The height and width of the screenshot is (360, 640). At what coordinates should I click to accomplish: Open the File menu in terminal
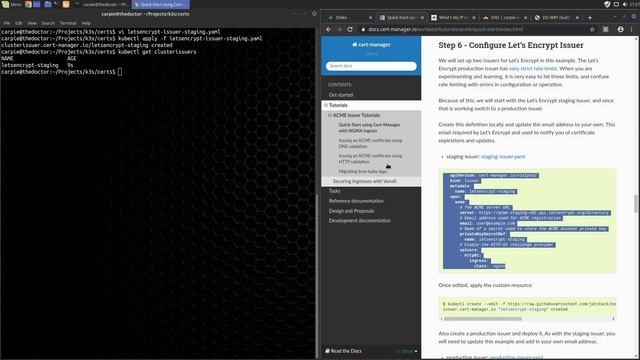pos(7,23)
